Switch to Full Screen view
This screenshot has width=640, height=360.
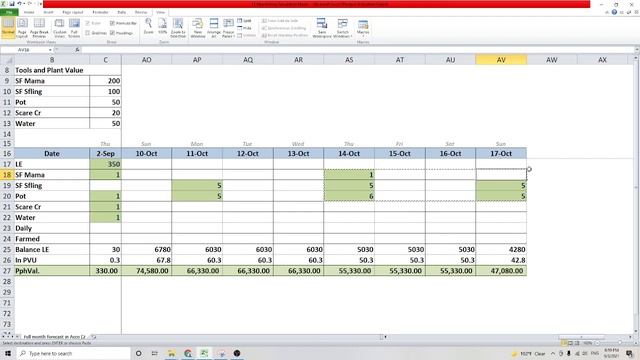coord(74,28)
